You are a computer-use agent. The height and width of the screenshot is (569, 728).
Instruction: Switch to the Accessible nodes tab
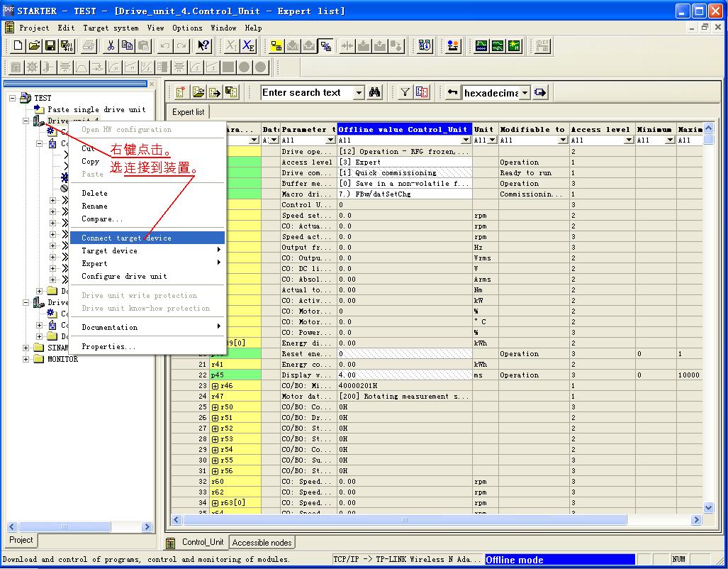coord(262,543)
